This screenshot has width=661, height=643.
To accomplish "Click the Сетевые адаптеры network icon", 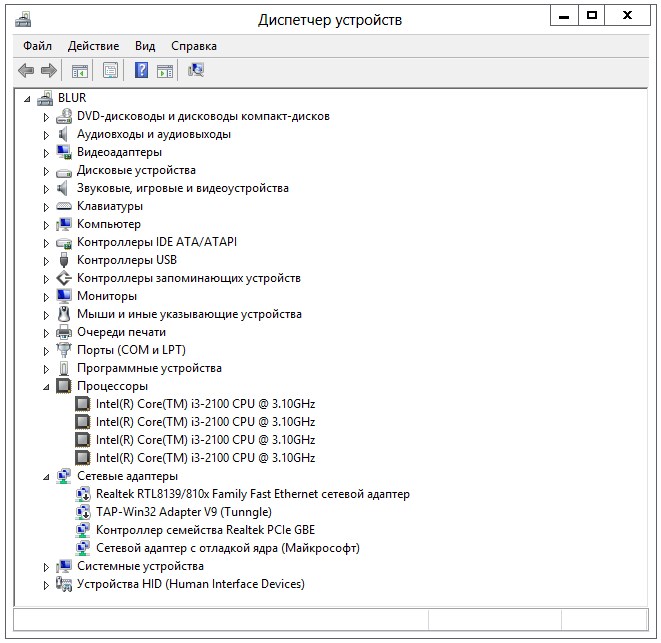I will (x=64, y=476).
